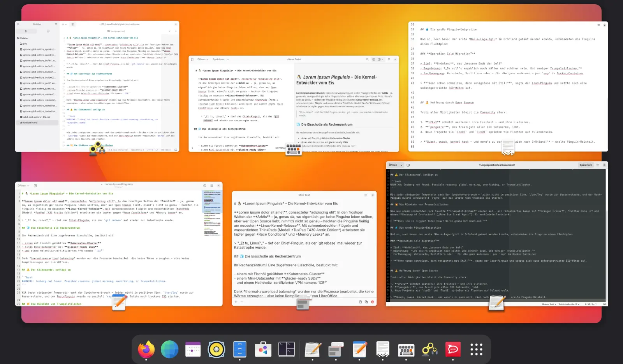Launch Firefox from the dock
Viewport: 623px width, 364px height.
(146, 349)
